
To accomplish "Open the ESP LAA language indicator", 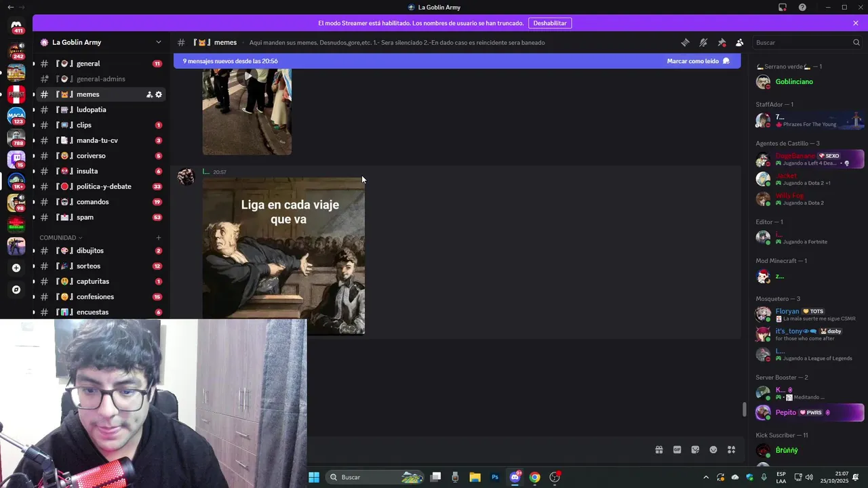I will [781, 477].
